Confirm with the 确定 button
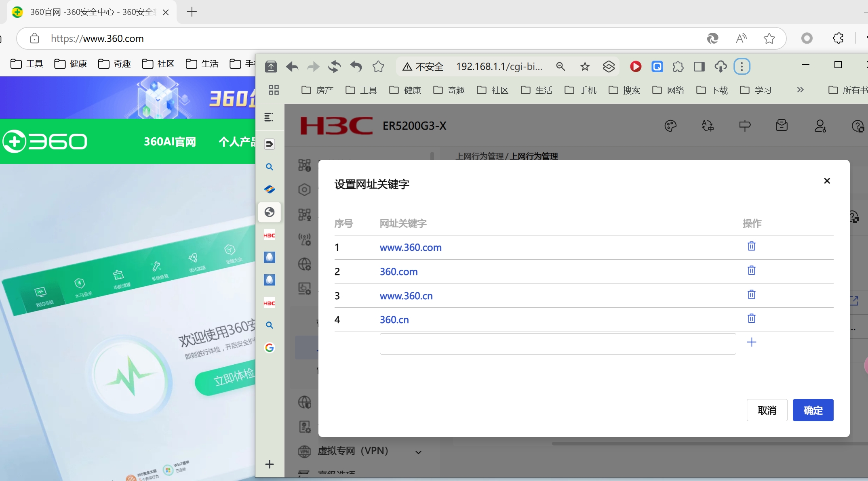 (x=813, y=410)
